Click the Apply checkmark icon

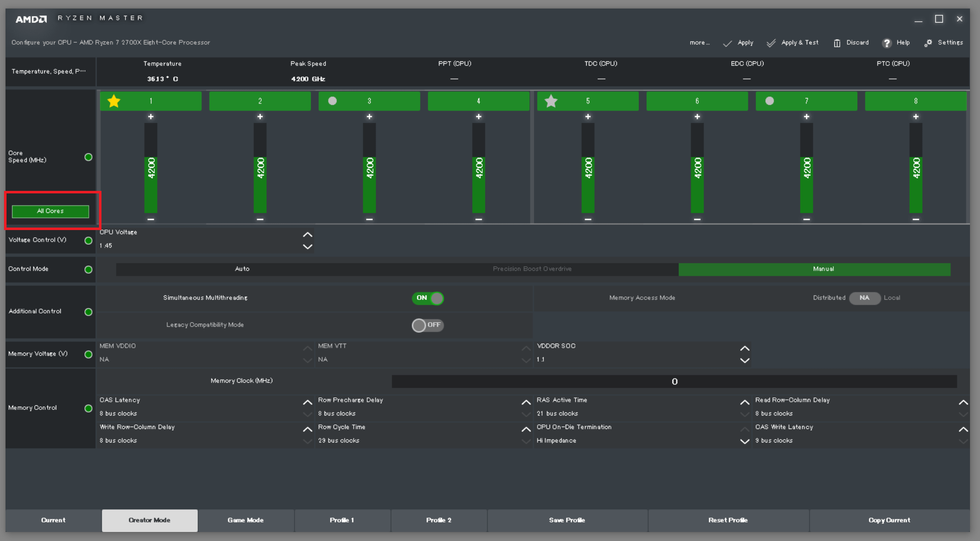click(727, 43)
